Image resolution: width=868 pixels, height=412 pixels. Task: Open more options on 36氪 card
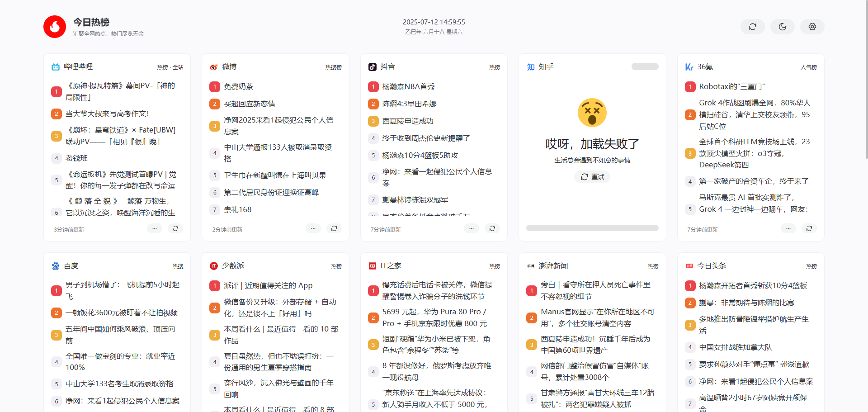click(x=788, y=228)
